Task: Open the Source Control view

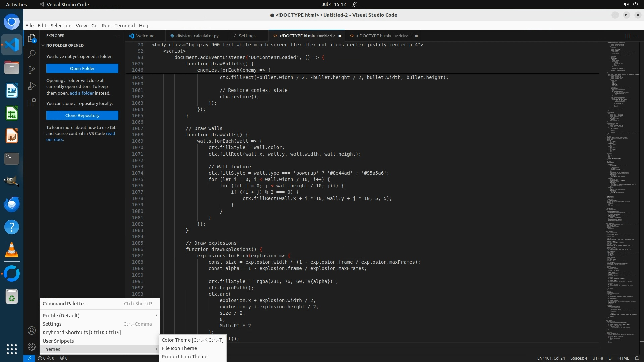Action: [x=32, y=70]
